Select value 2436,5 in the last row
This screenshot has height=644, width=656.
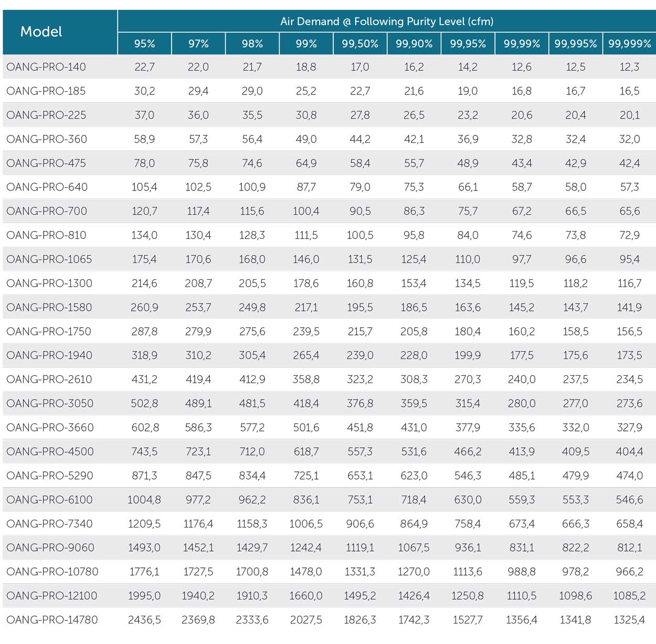[144, 619]
